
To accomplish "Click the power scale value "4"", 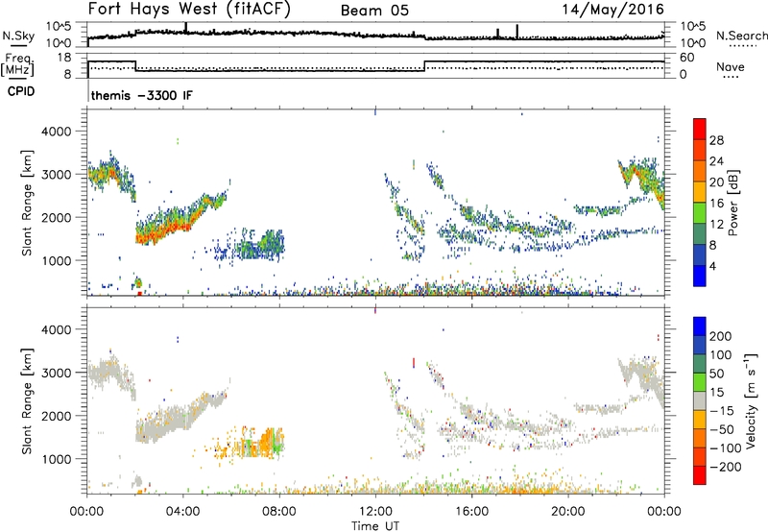I will tap(712, 266).
